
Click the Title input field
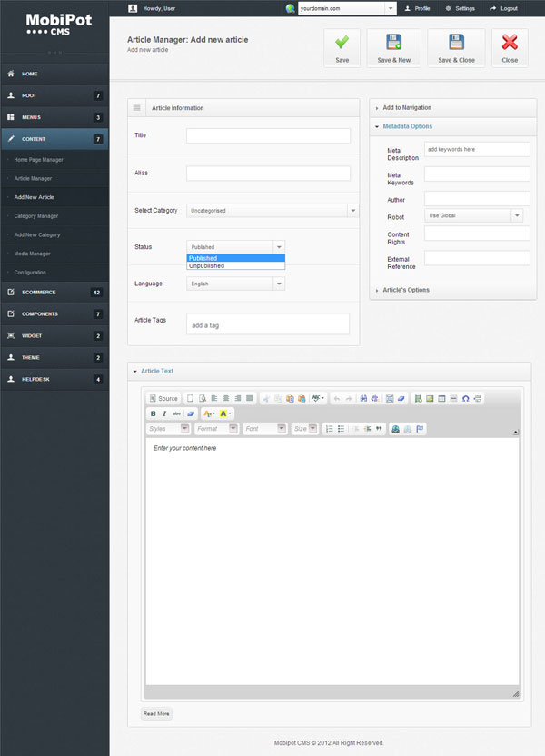click(x=268, y=135)
